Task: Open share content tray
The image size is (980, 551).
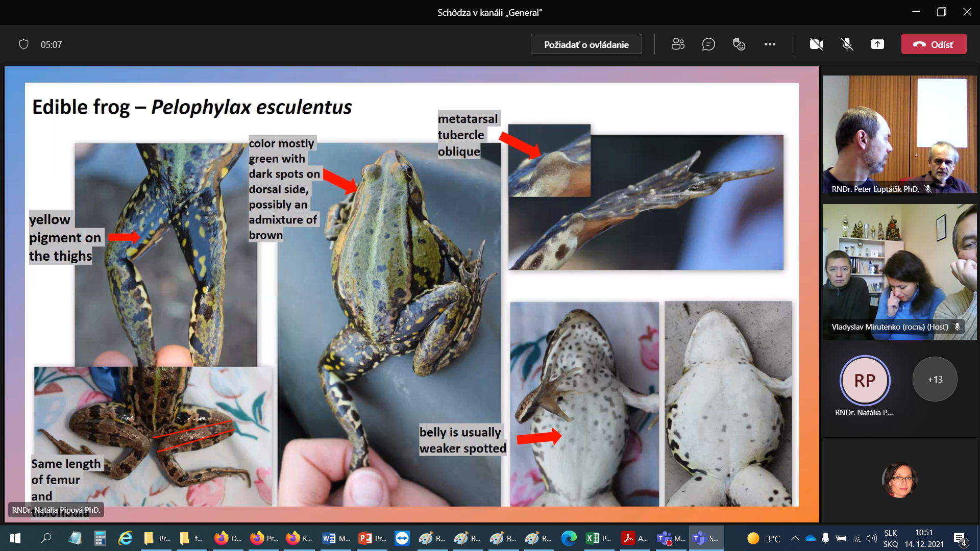Action: click(x=877, y=44)
